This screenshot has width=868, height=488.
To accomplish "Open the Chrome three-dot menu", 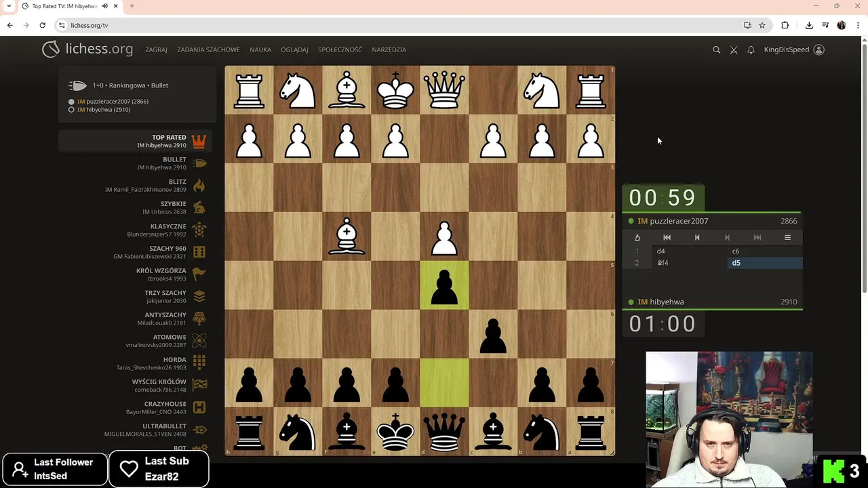I will tap(858, 25).
